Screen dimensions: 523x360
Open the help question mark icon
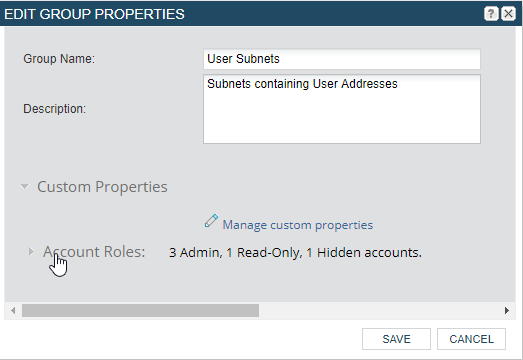coord(491,14)
